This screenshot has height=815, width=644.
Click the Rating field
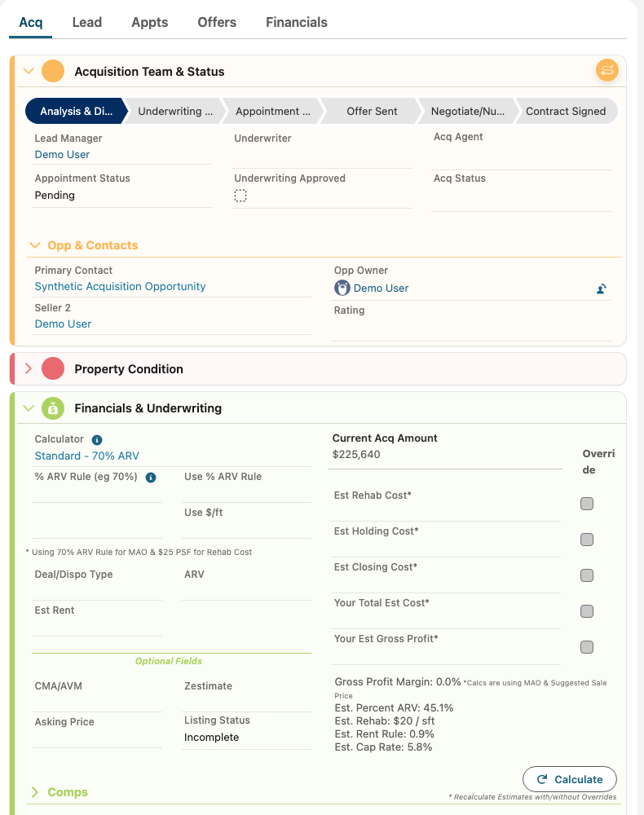tap(471, 322)
